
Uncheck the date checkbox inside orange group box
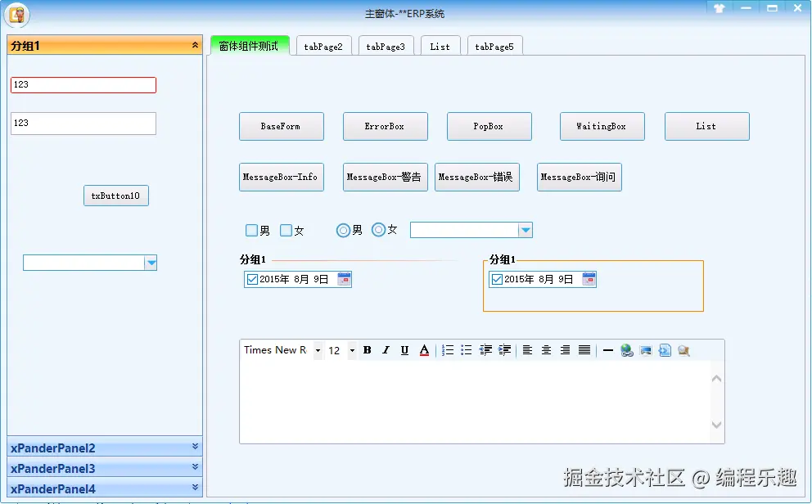click(x=497, y=280)
